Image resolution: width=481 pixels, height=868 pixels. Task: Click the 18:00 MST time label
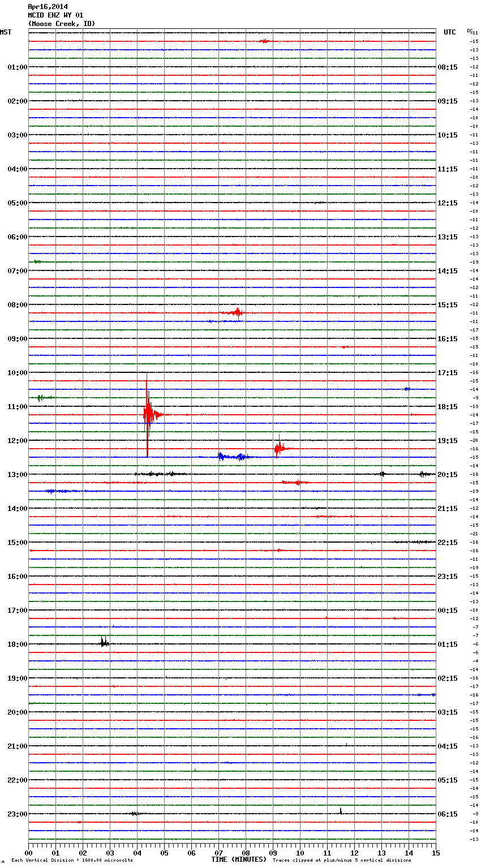17,644
